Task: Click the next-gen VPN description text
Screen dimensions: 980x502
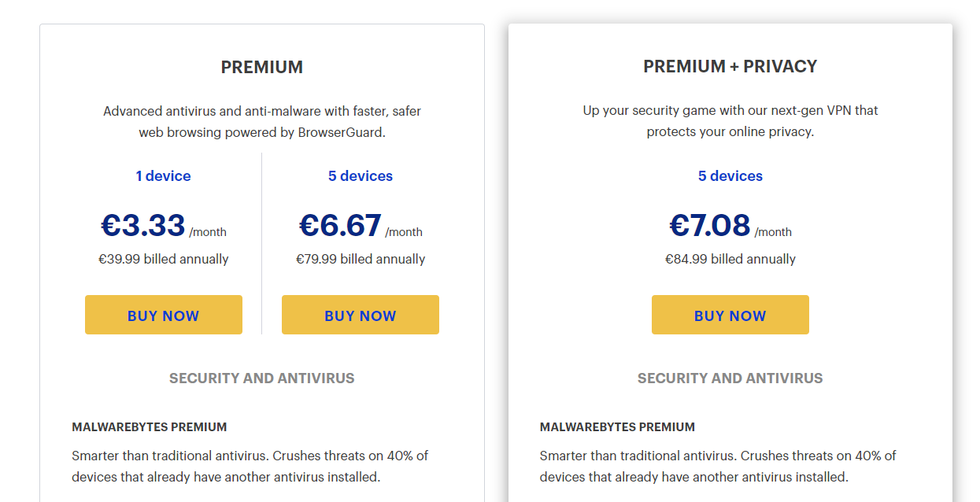Action: (x=730, y=121)
